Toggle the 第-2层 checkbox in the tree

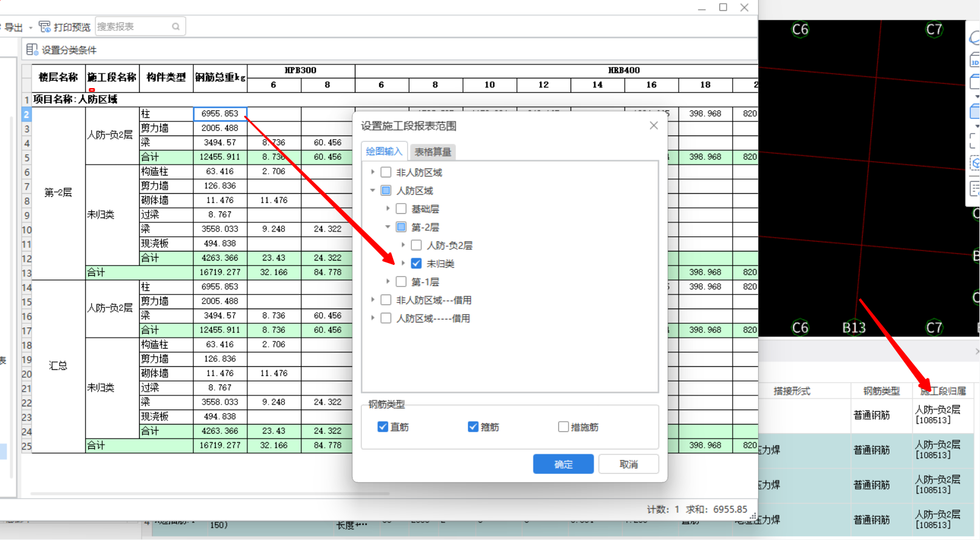pyautogui.click(x=401, y=227)
